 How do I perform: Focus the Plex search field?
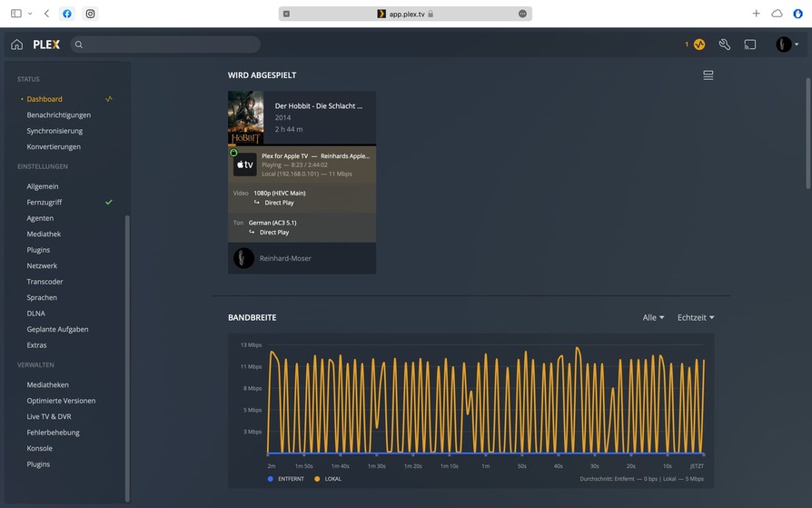(165, 45)
